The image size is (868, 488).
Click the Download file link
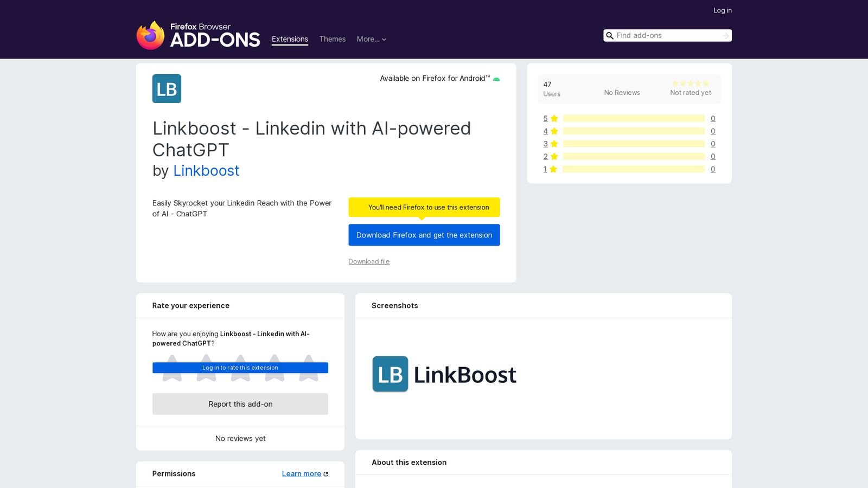tap(369, 262)
